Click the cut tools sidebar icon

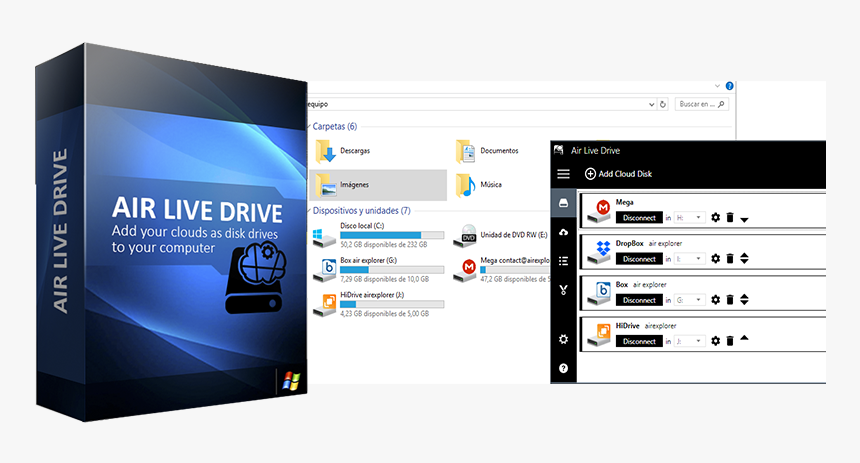[563, 290]
